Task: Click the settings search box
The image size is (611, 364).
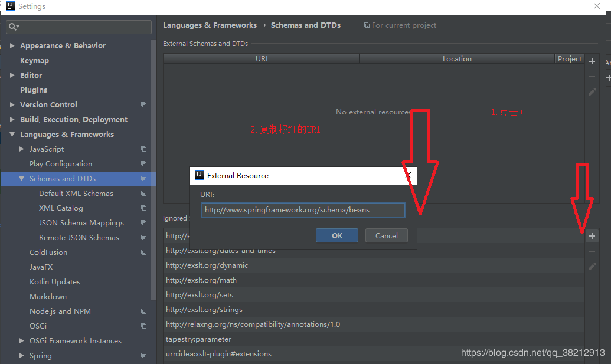Action: [79, 27]
